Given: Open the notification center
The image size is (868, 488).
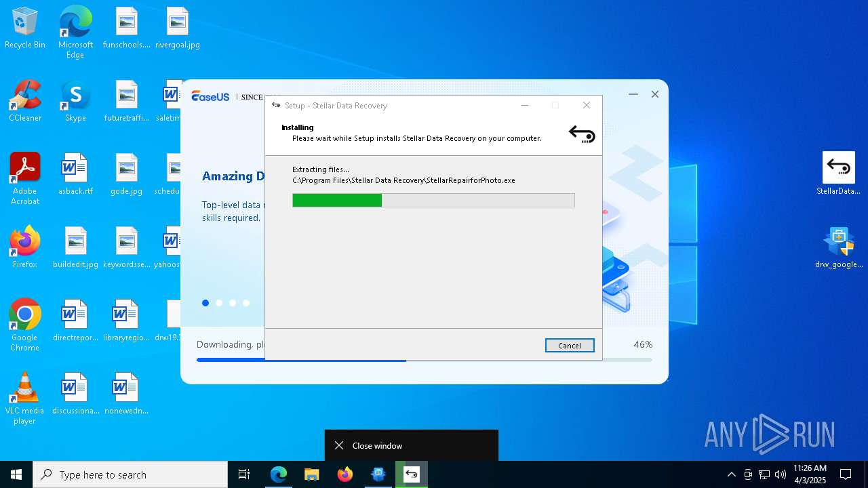Looking at the screenshot, I should [x=846, y=474].
